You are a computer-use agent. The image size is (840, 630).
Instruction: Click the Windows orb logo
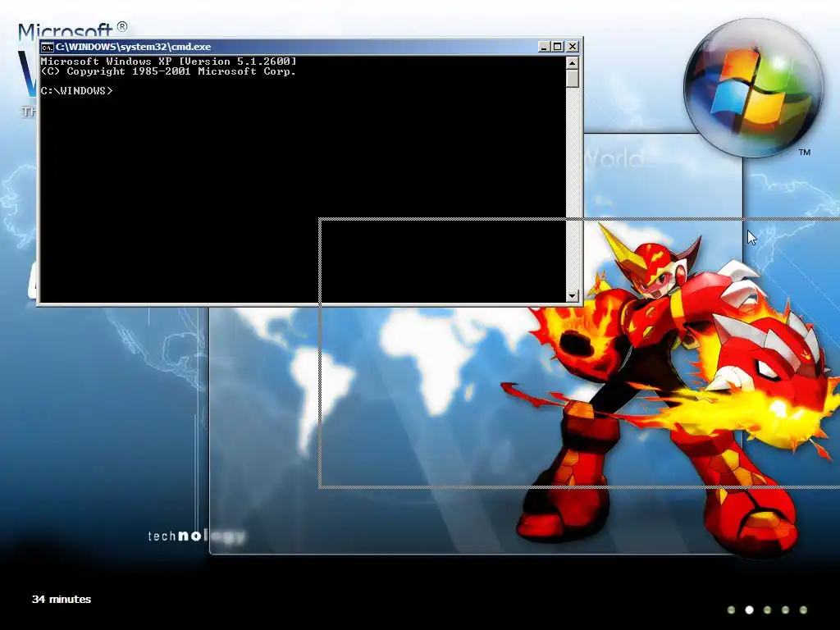[753, 89]
